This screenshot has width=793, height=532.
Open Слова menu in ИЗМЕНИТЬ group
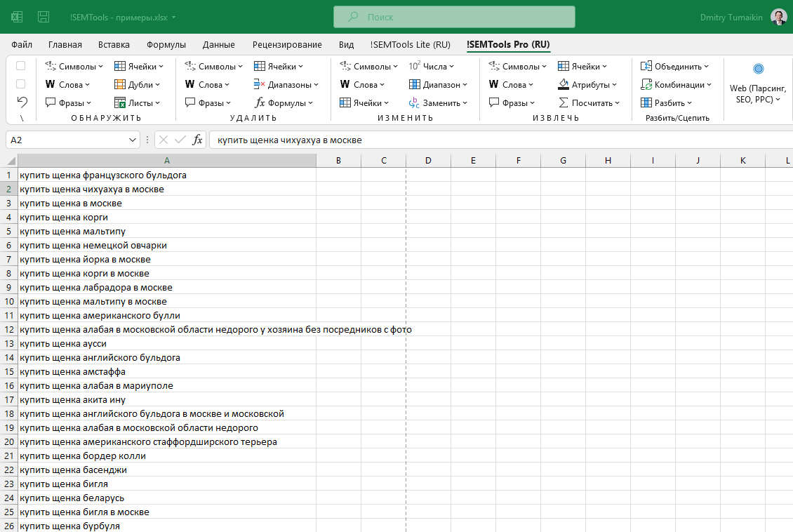[362, 84]
